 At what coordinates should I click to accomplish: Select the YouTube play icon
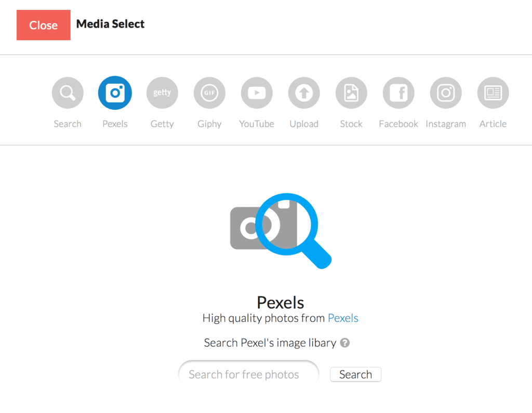pyautogui.click(x=257, y=93)
